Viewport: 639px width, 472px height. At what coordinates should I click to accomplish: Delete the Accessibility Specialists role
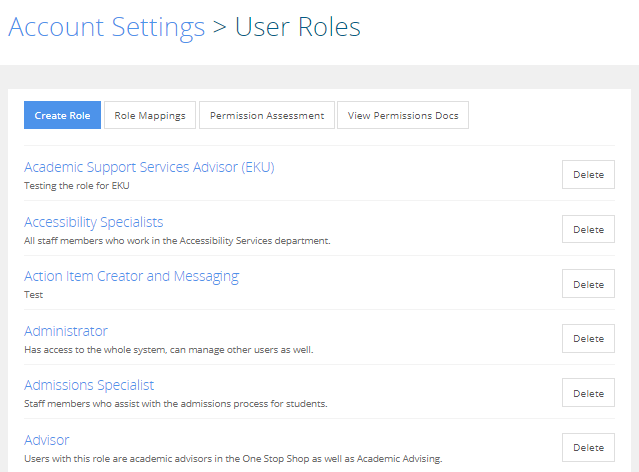[588, 229]
